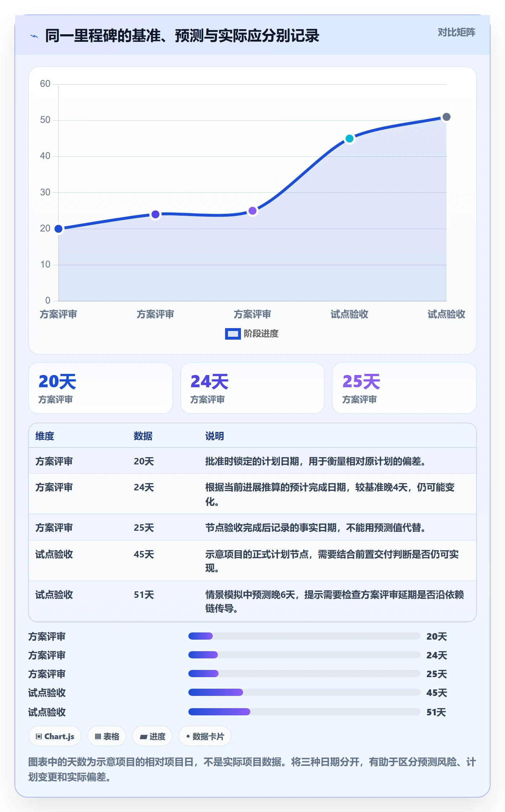Click the 25天 cell in the table
This screenshot has height=812, width=505.
pos(144,528)
